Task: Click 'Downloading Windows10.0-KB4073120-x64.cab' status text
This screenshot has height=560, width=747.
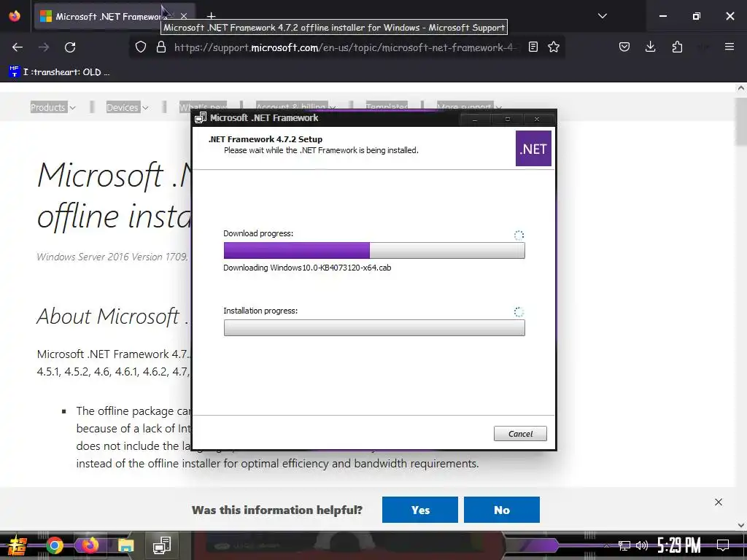Action: [307, 268]
